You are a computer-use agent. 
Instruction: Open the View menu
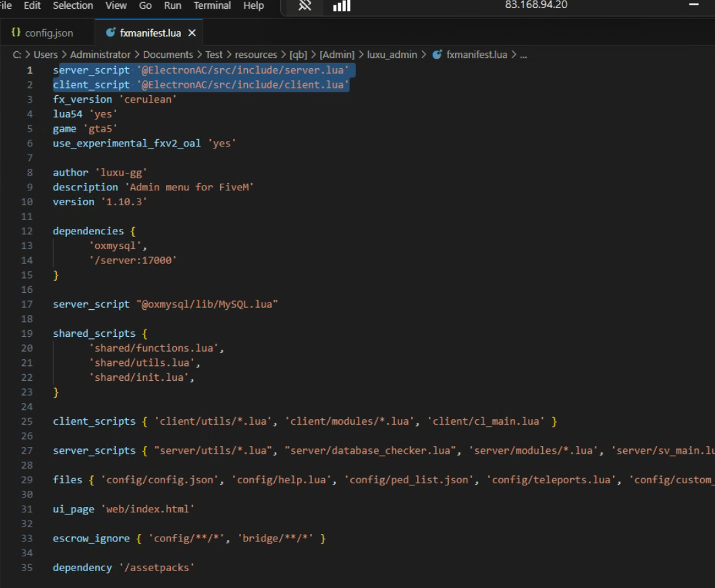click(x=116, y=5)
